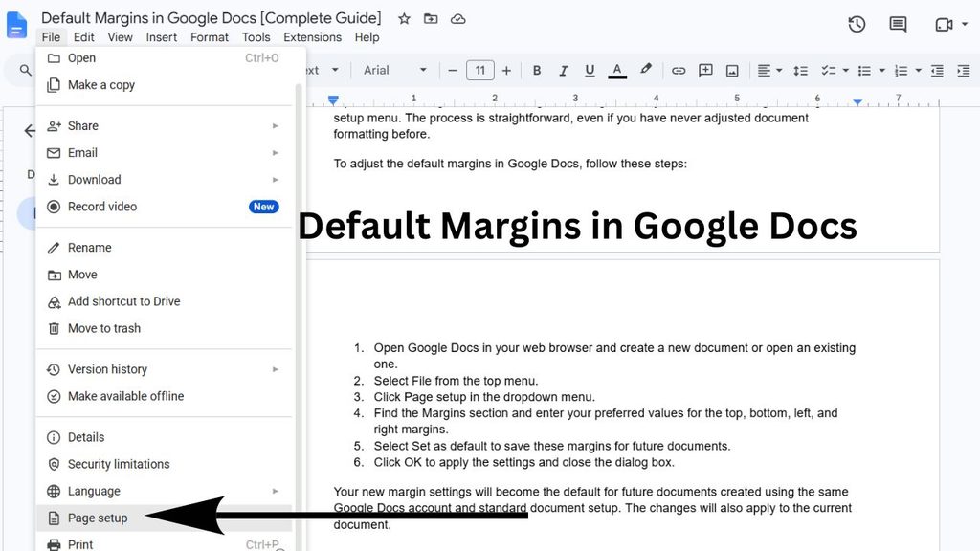Select Add shortcut to Drive
This screenshot has width=980, height=551.
pyautogui.click(x=164, y=301)
